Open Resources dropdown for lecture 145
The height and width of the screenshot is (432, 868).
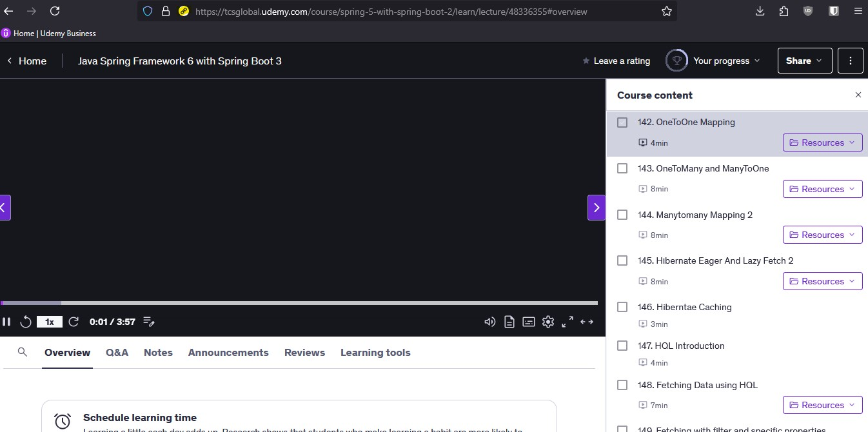pos(822,281)
